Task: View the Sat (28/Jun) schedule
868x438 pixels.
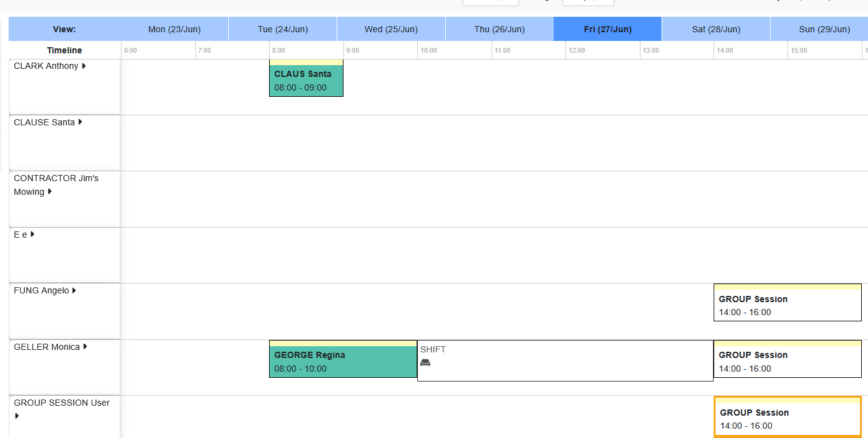Action: point(715,29)
